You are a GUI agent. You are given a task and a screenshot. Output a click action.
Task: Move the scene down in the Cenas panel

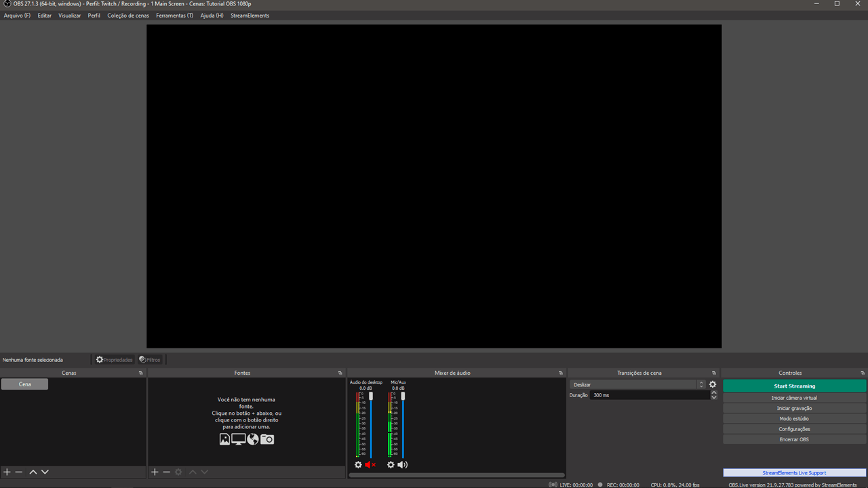(45, 472)
